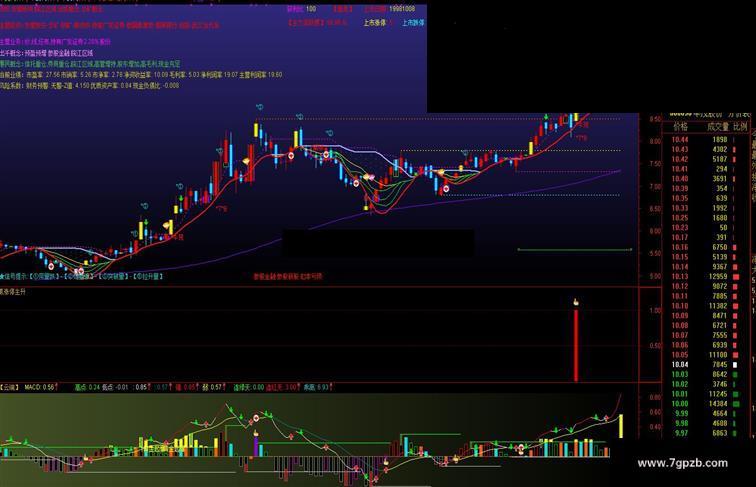
Task: Click the 市盈率 27.56 financial line
Action: [x=141, y=75]
